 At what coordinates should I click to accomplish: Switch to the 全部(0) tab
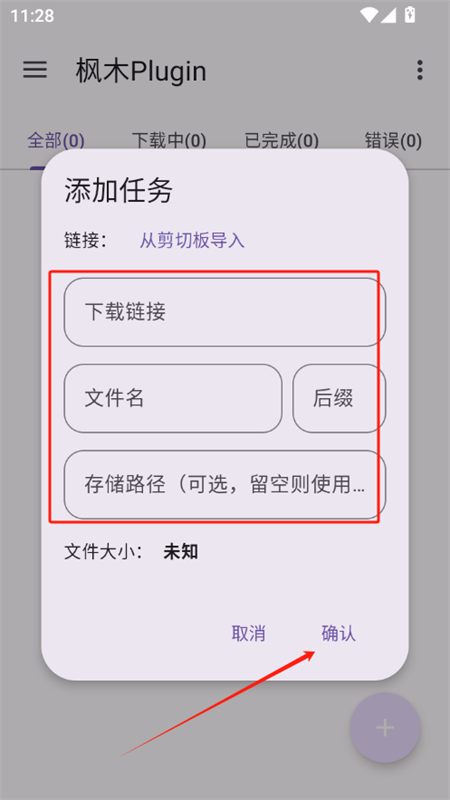pyautogui.click(x=56, y=140)
